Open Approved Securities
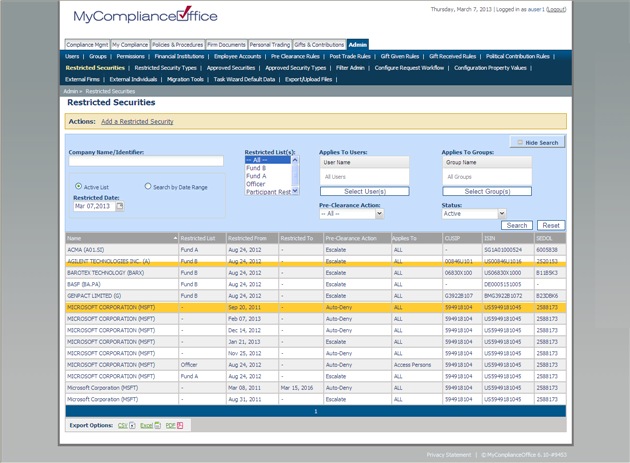Image resolution: width=630 pixels, height=463 pixels. (x=231, y=68)
